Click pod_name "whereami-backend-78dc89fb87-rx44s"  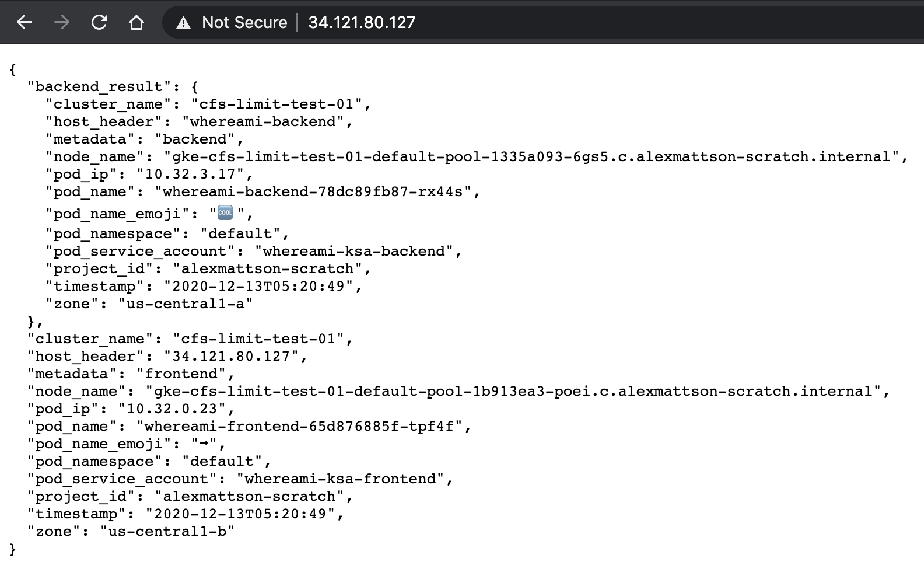coord(313,191)
